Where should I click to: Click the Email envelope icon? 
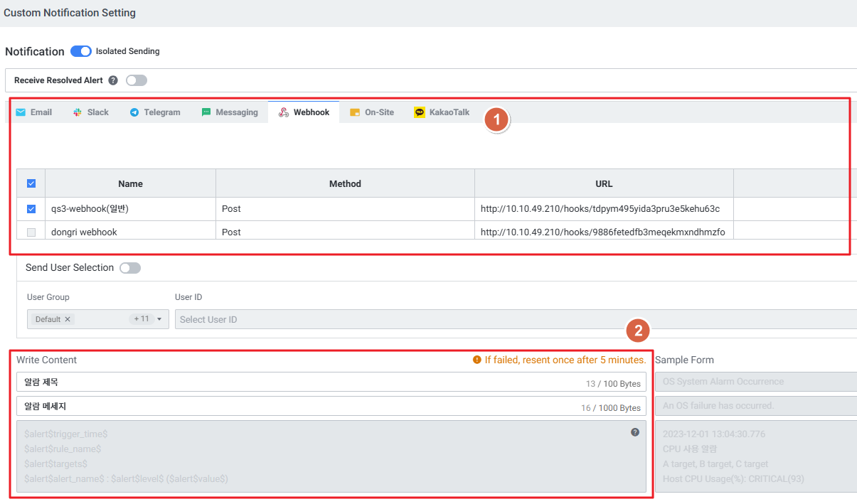(x=21, y=112)
